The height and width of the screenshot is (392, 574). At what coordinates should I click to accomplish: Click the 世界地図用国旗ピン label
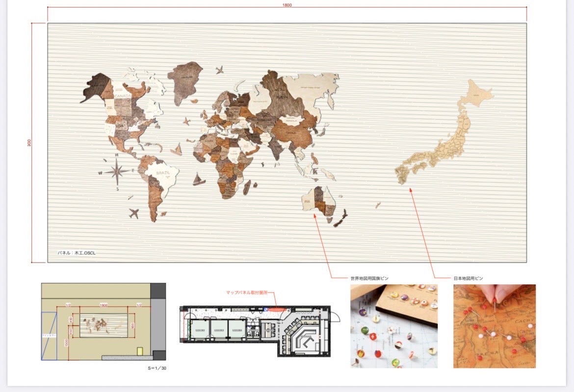(x=369, y=278)
